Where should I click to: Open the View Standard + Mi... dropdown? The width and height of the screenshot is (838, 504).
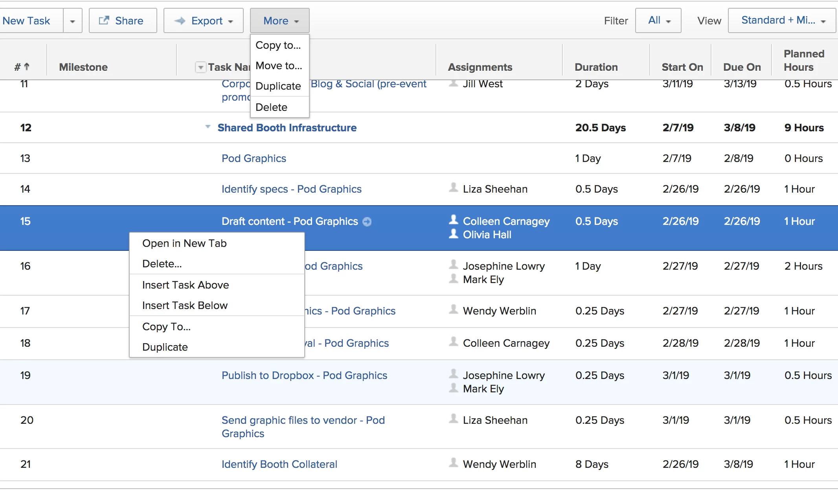point(781,20)
